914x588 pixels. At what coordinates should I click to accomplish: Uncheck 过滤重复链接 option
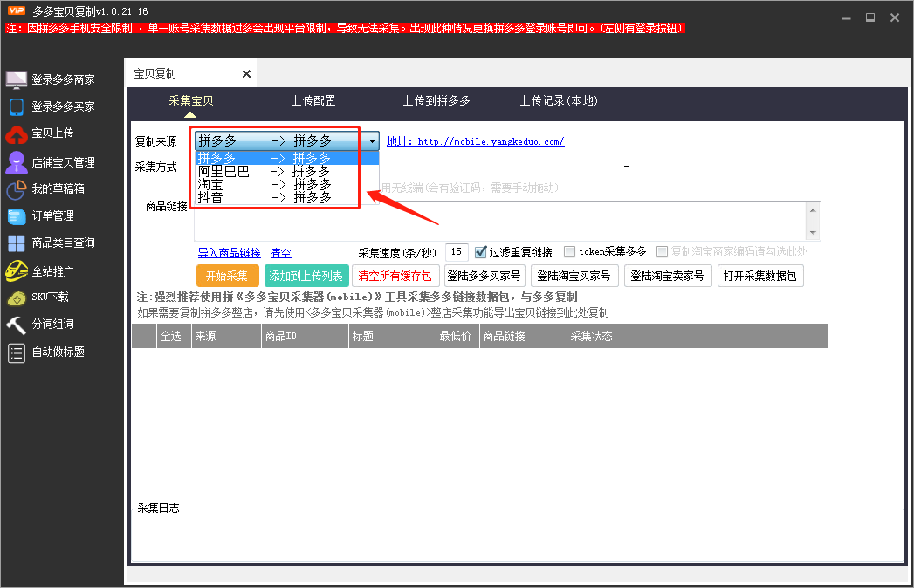(x=480, y=251)
